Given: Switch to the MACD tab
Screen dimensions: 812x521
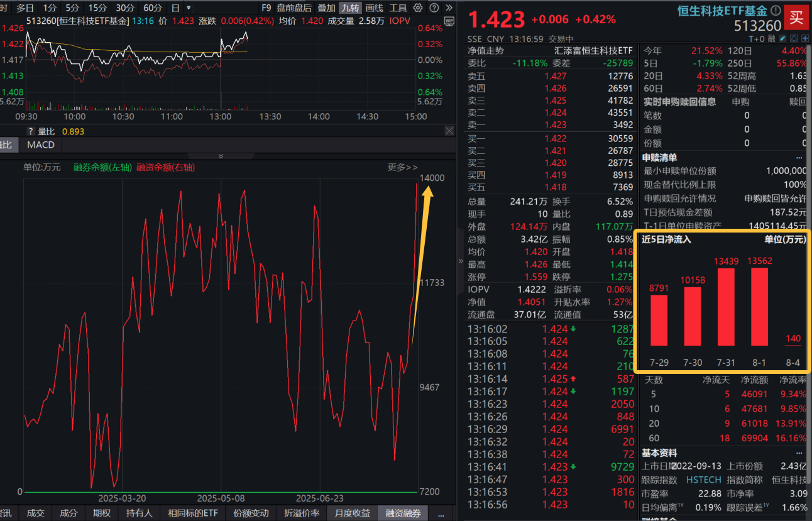Looking at the screenshot, I should pyautogui.click(x=40, y=145).
